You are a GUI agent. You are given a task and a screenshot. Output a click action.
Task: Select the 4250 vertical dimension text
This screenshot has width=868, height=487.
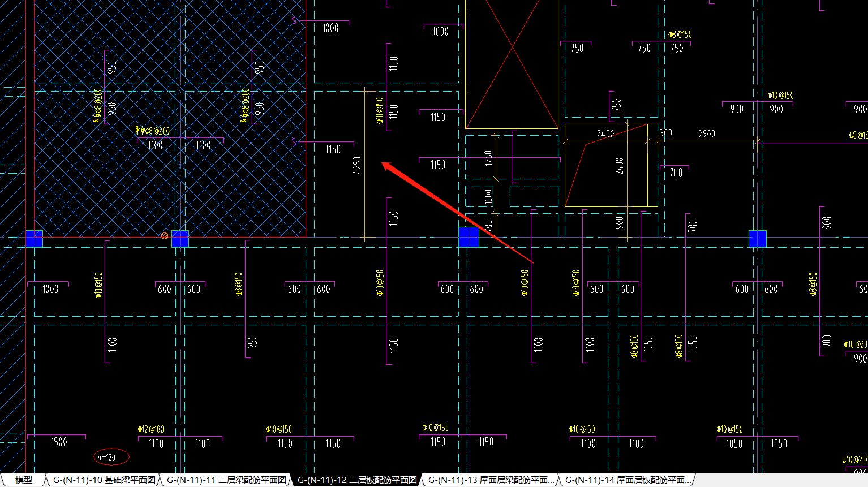coord(357,165)
